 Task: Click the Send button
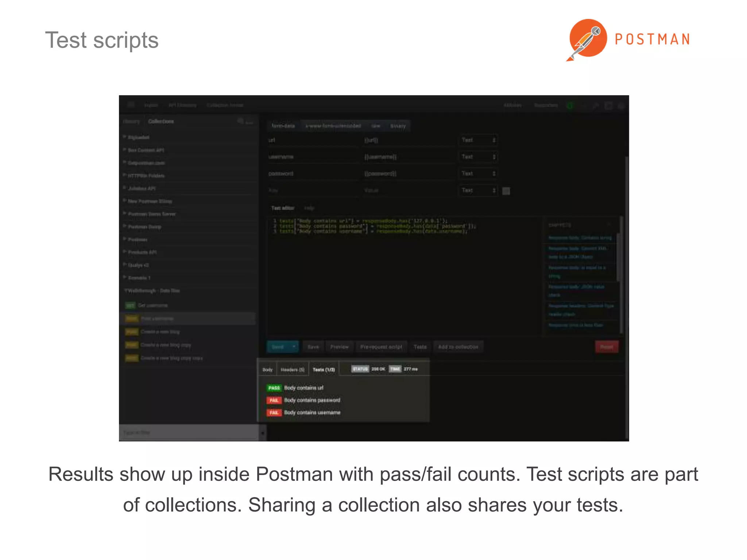tap(278, 347)
